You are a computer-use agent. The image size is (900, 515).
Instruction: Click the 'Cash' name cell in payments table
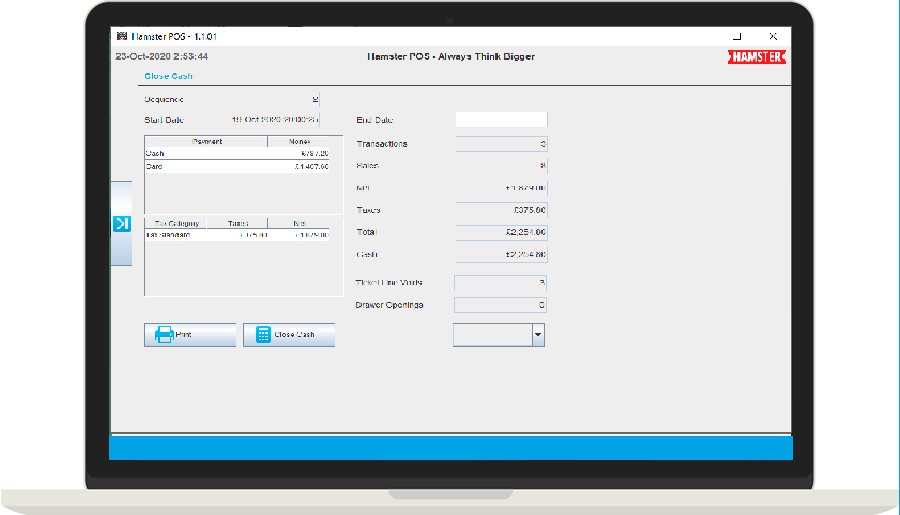pyautogui.click(x=206, y=153)
